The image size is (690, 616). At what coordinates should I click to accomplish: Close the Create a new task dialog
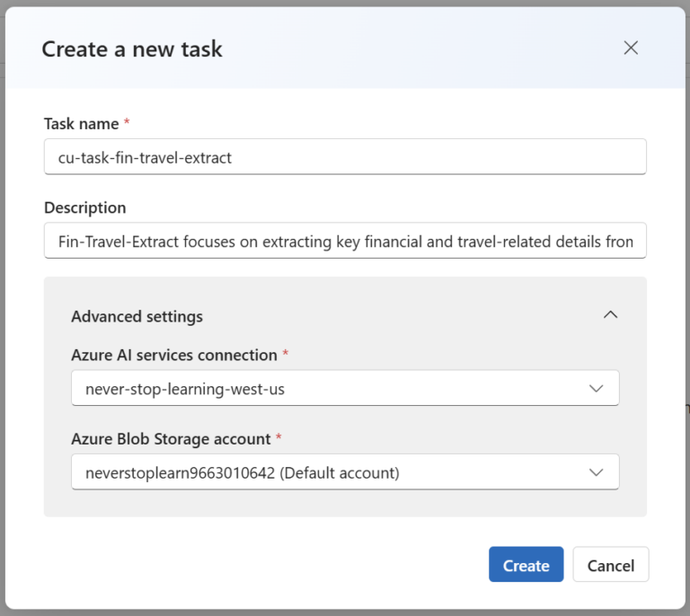point(631,48)
